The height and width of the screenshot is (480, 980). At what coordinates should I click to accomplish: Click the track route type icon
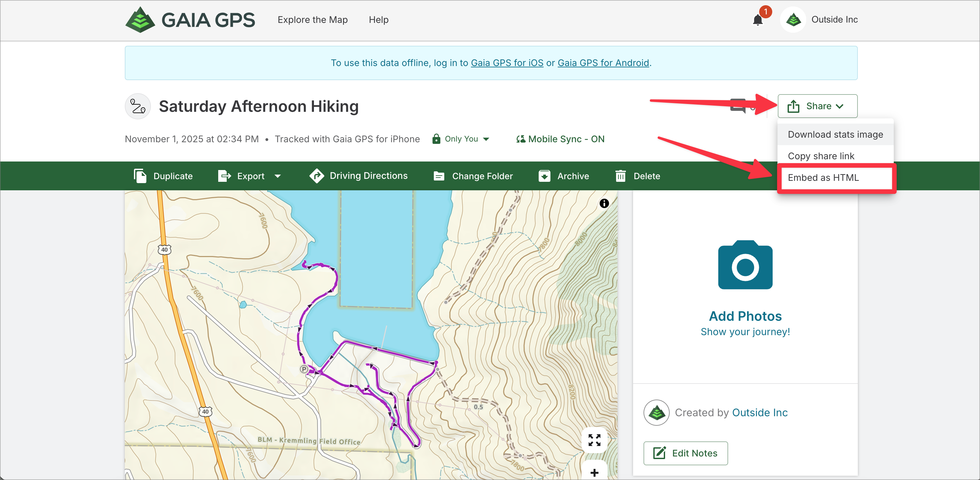pyautogui.click(x=138, y=106)
